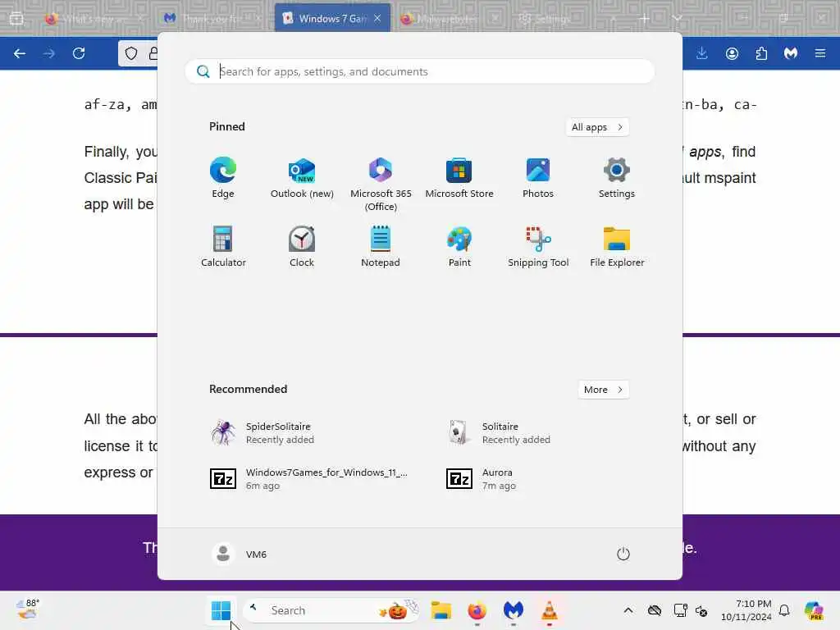Screen dimensions: 840x630
Task: Launch the Clock app
Action: click(x=302, y=246)
